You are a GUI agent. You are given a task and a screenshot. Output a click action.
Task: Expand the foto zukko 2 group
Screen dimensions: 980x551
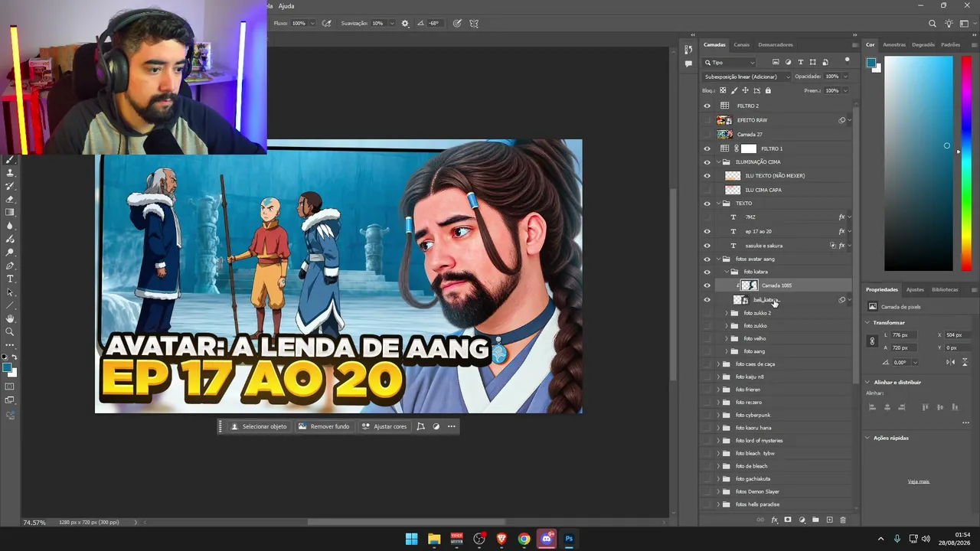point(727,313)
